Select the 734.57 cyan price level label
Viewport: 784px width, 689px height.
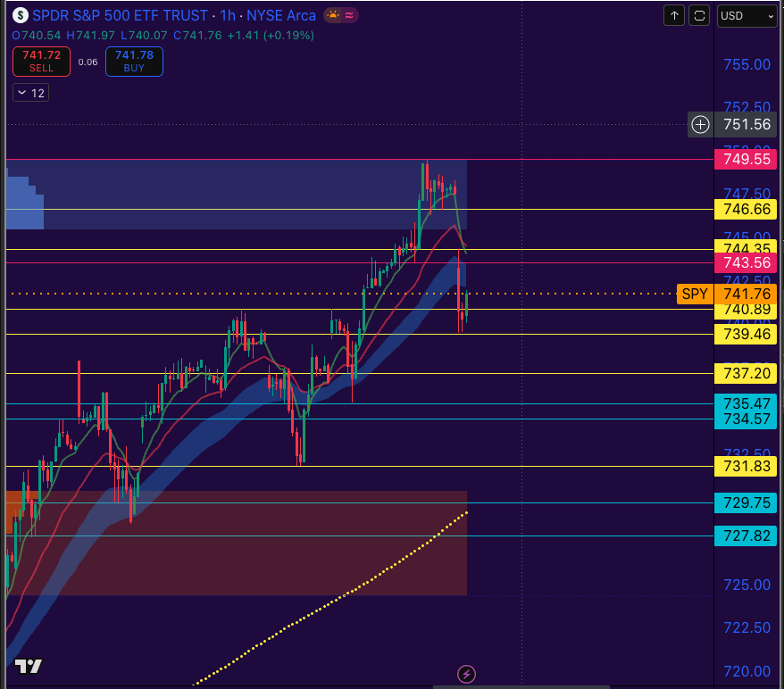[x=746, y=419]
